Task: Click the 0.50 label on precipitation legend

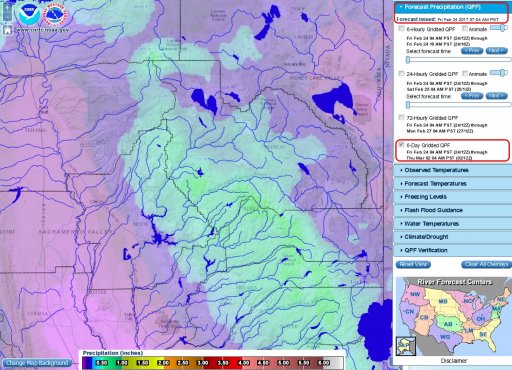Action: (101, 362)
